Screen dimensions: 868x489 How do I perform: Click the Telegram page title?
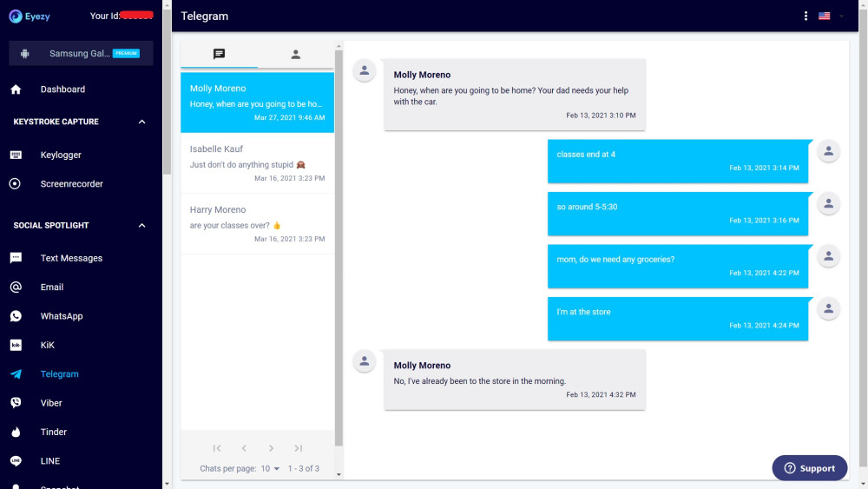coord(204,16)
